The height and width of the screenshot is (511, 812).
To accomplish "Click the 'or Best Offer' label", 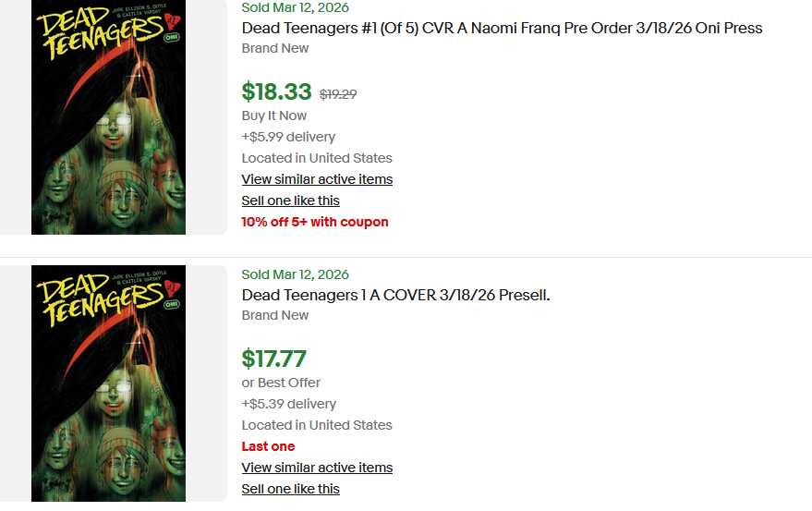I will pyautogui.click(x=281, y=383).
